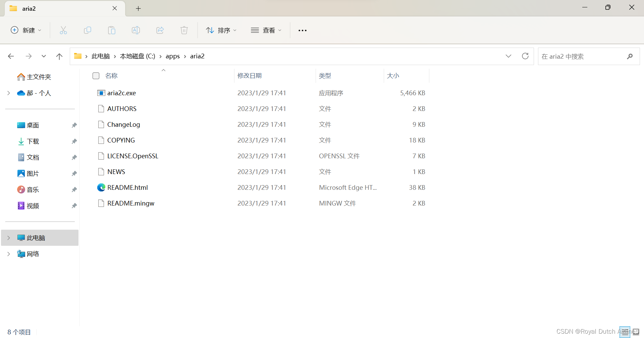644x338 pixels.
Task: Share files using the Share icon
Action: (x=160, y=30)
